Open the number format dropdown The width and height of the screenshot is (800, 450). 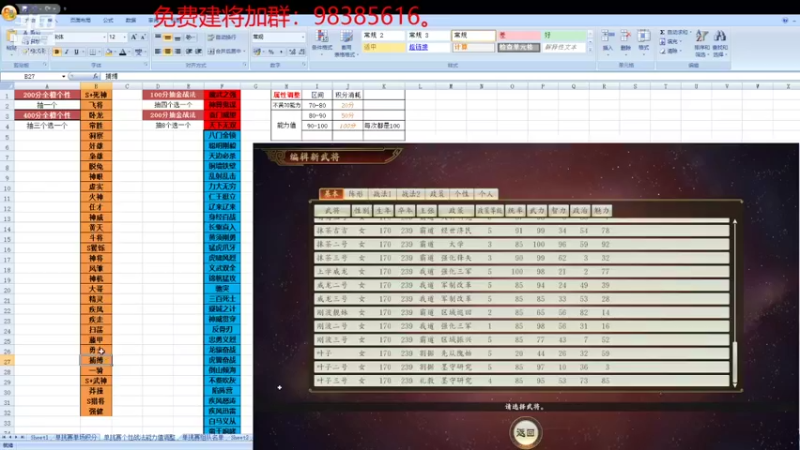click(303, 37)
